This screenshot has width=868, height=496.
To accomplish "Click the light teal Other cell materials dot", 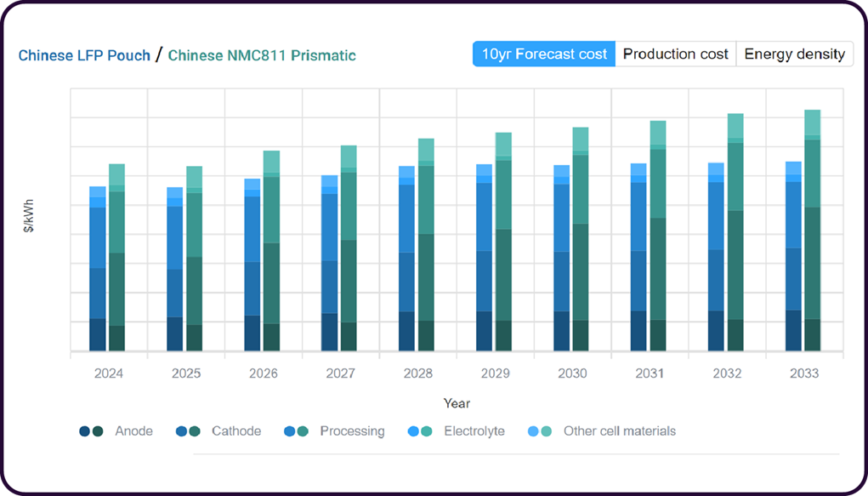I will [547, 431].
